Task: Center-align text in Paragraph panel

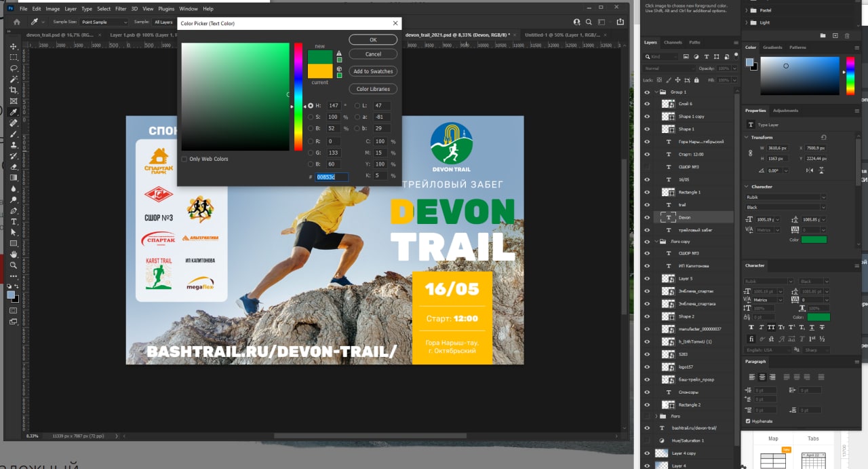Action: coord(761,377)
